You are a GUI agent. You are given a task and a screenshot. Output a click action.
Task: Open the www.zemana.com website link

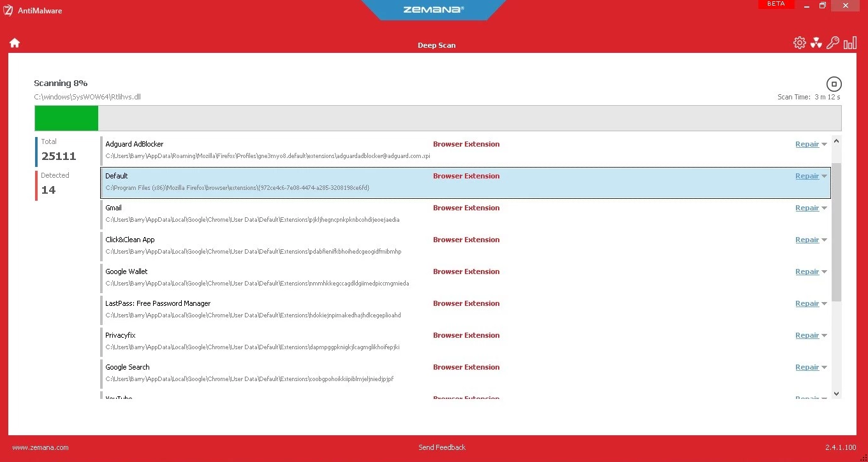click(40, 447)
